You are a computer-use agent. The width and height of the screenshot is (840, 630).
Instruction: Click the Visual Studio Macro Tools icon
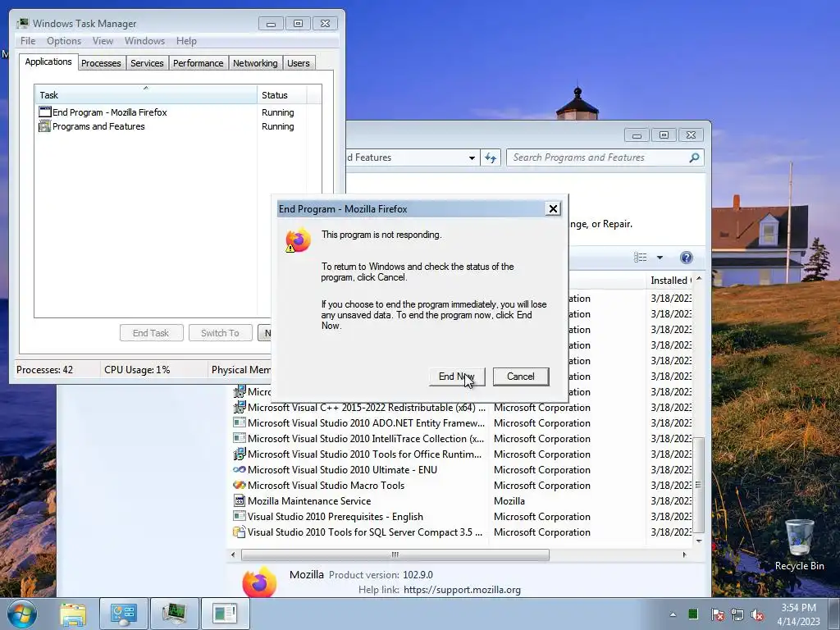point(240,485)
